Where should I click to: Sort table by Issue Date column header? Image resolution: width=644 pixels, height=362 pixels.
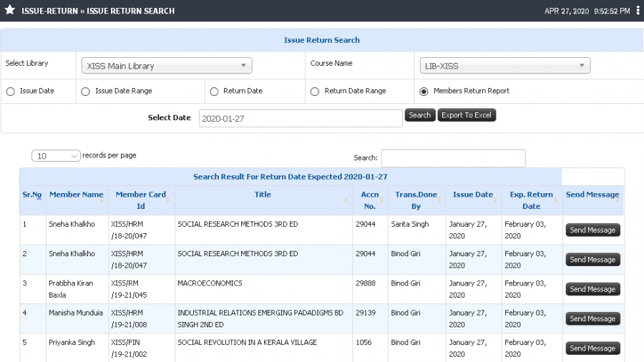pos(474,200)
